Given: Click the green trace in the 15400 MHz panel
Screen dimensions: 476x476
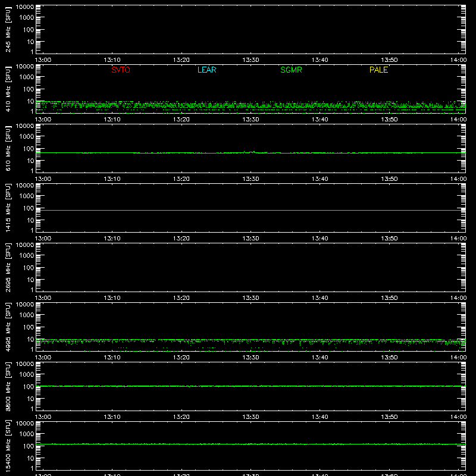Looking at the screenshot, I should (x=250, y=444).
